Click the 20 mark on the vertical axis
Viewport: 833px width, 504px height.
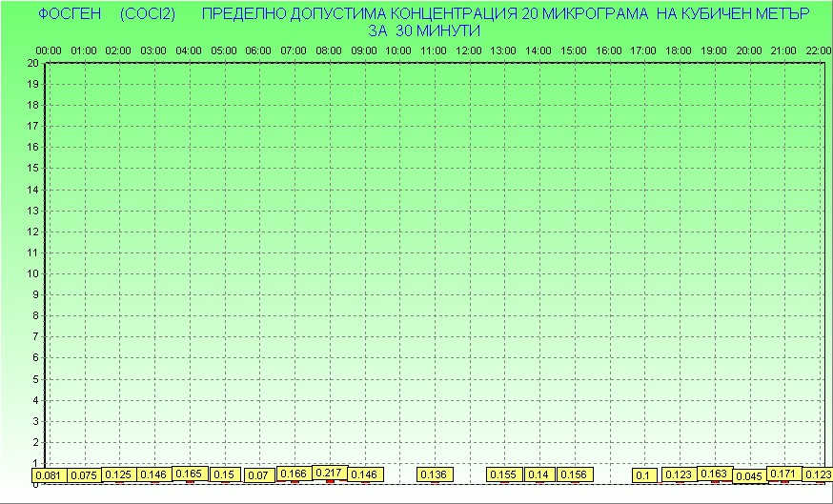click(x=32, y=63)
